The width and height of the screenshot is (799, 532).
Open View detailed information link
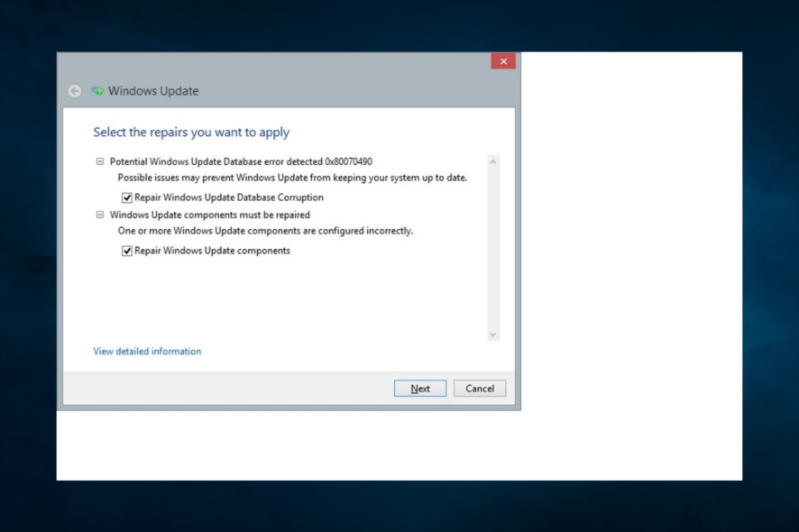coord(147,351)
